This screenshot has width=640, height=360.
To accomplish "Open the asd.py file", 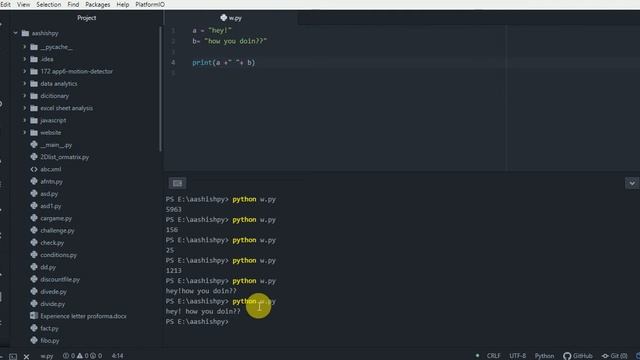I will pyautogui.click(x=49, y=194).
